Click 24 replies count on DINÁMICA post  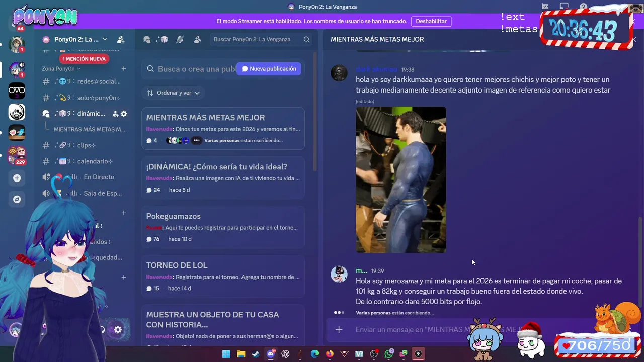(x=153, y=190)
